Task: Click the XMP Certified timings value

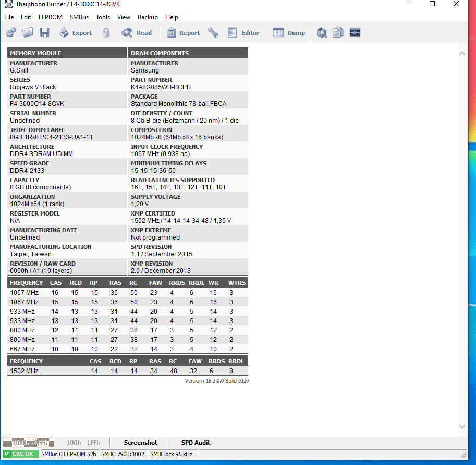Action: click(181, 221)
